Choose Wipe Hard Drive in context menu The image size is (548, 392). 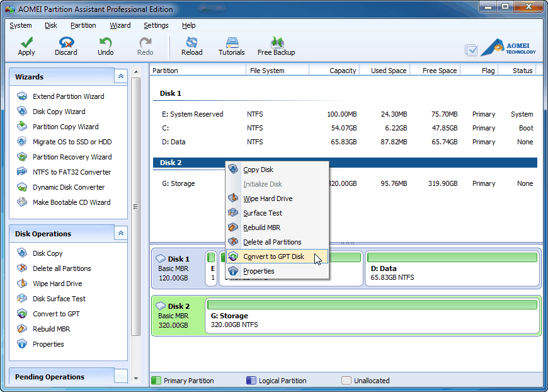click(277, 199)
